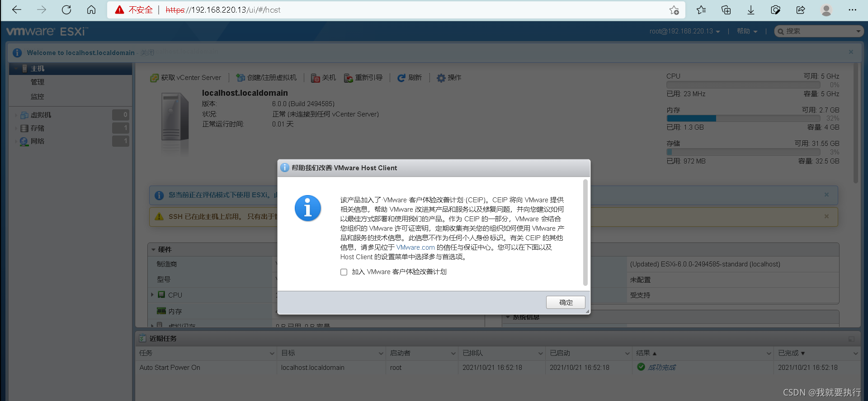This screenshot has height=401, width=868.
Task: Open 管理 under host navigator
Action: (x=38, y=82)
